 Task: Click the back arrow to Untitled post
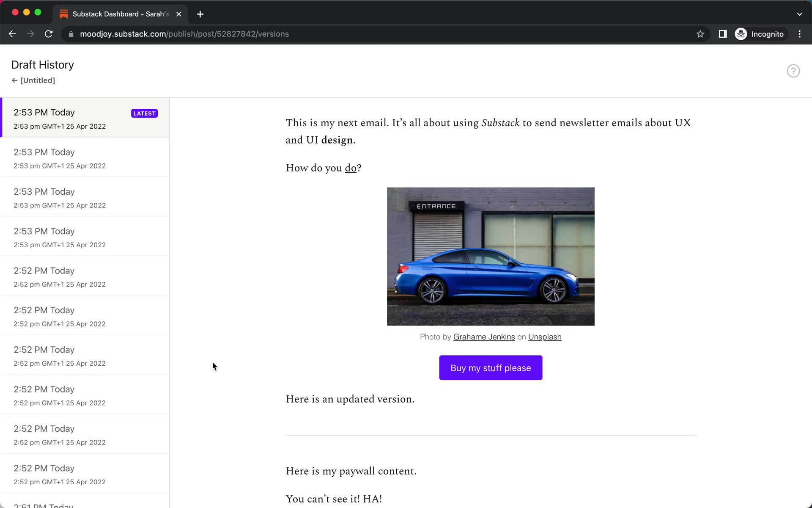[x=14, y=80]
